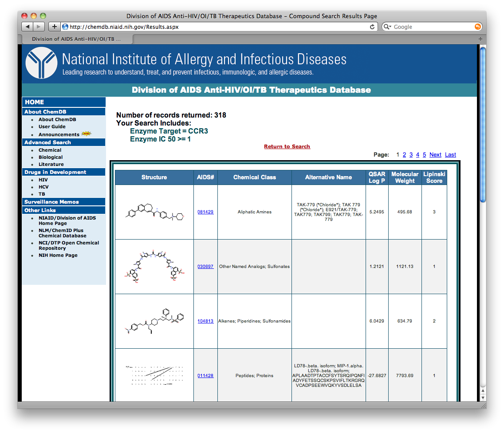This screenshot has width=504, height=433.
Task: Click the Lipinski Score column header
Action: click(x=434, y=177)
